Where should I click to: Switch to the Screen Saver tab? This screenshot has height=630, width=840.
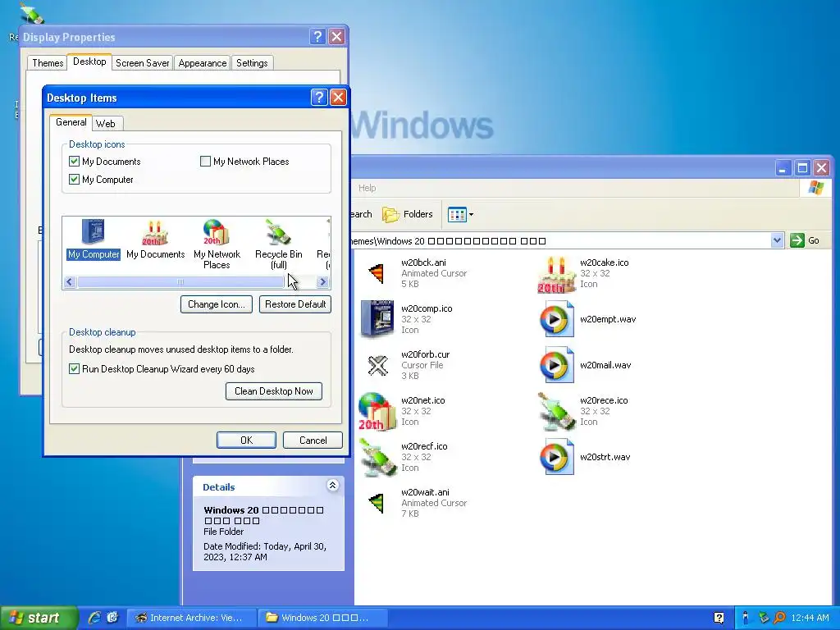[x=143, y=62]
